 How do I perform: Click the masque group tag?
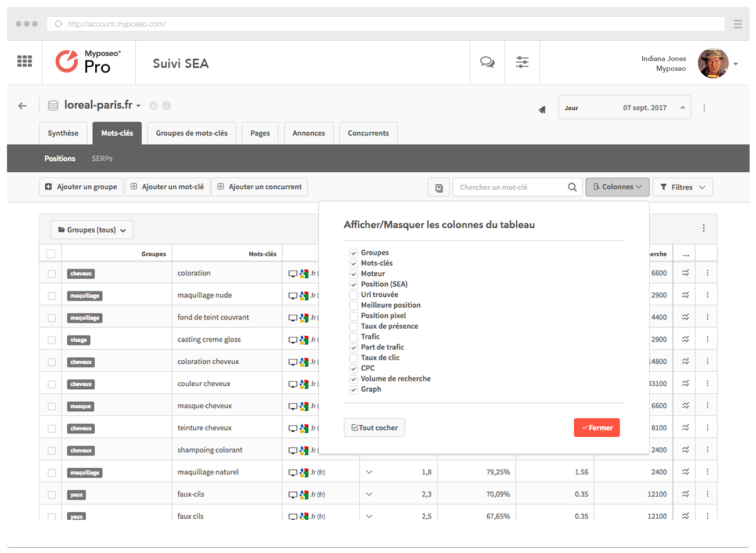(x=81, y=406)
